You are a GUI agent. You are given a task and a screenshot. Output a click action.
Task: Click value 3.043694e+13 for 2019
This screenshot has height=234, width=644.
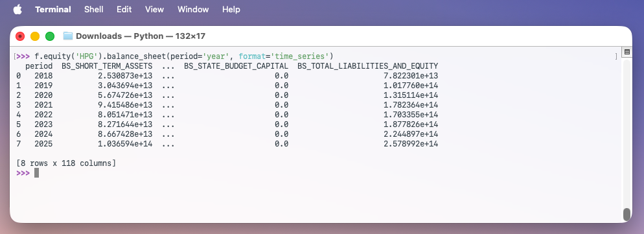125,86
